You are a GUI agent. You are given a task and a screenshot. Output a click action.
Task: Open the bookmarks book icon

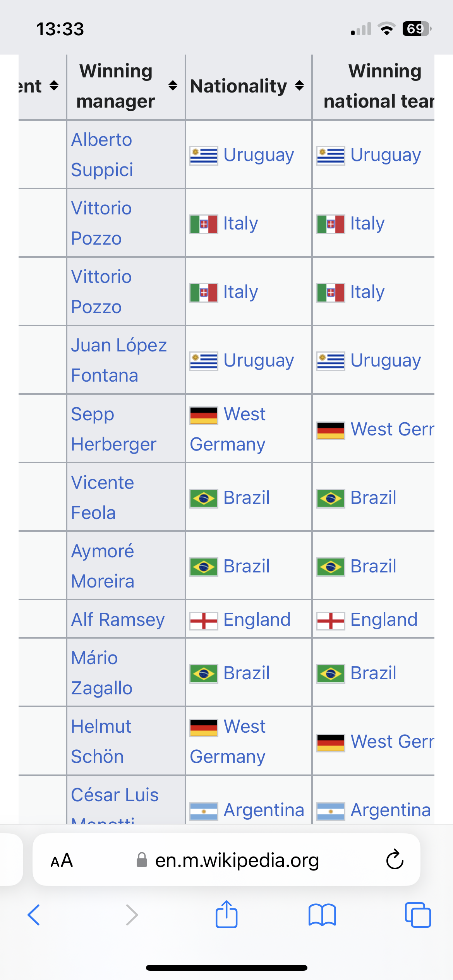[322, 915]
